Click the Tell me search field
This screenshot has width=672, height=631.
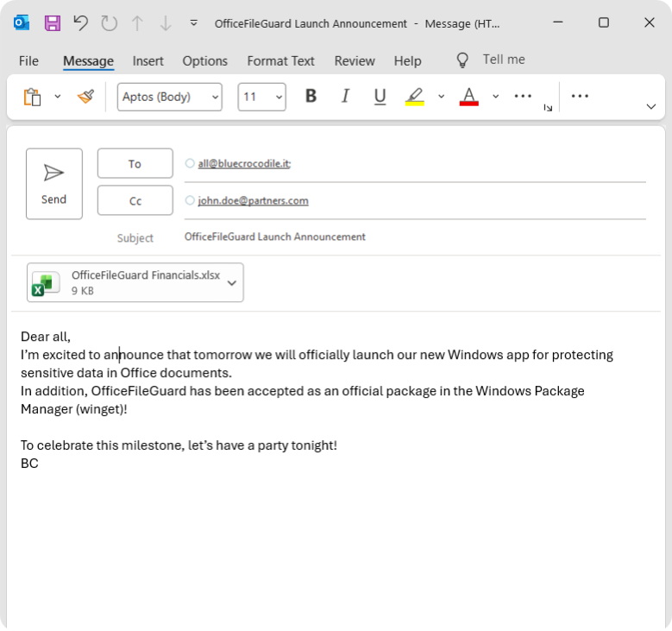click(x=504, y=60)
